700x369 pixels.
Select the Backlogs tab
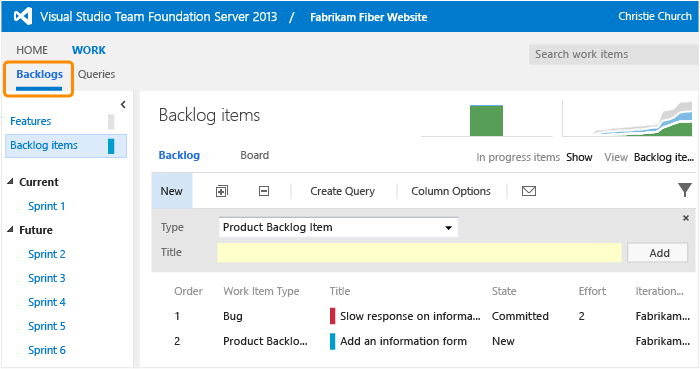39,74
